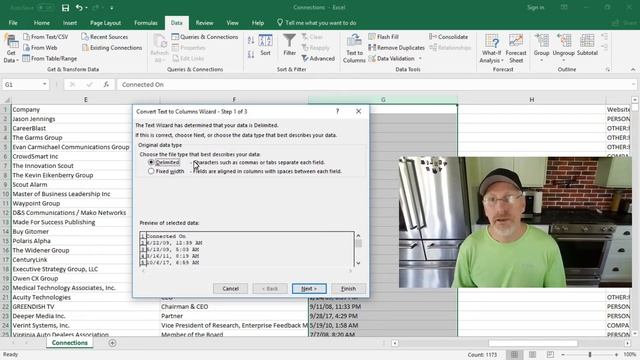Screen dimensions: 640x360
Task: Select column H header
Action: point(531,100)
